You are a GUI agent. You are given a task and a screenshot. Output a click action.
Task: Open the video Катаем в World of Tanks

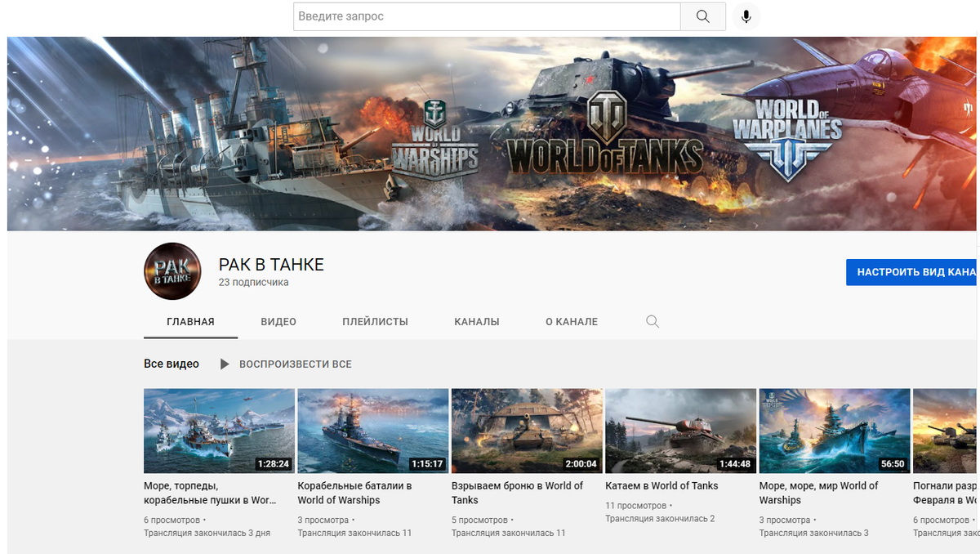(662, 485)
